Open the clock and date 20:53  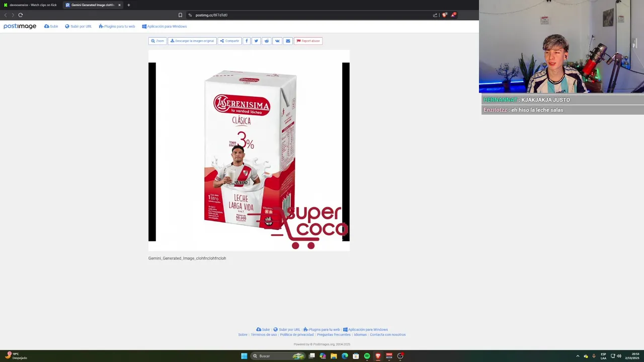pos(632,356)
